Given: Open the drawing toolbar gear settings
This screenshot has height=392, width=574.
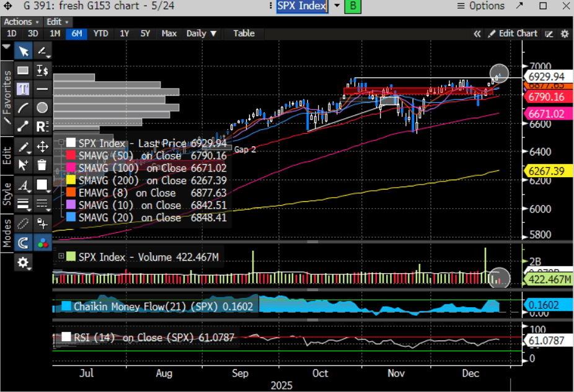Looking at the screenshot, I should [x=24, y=263].
